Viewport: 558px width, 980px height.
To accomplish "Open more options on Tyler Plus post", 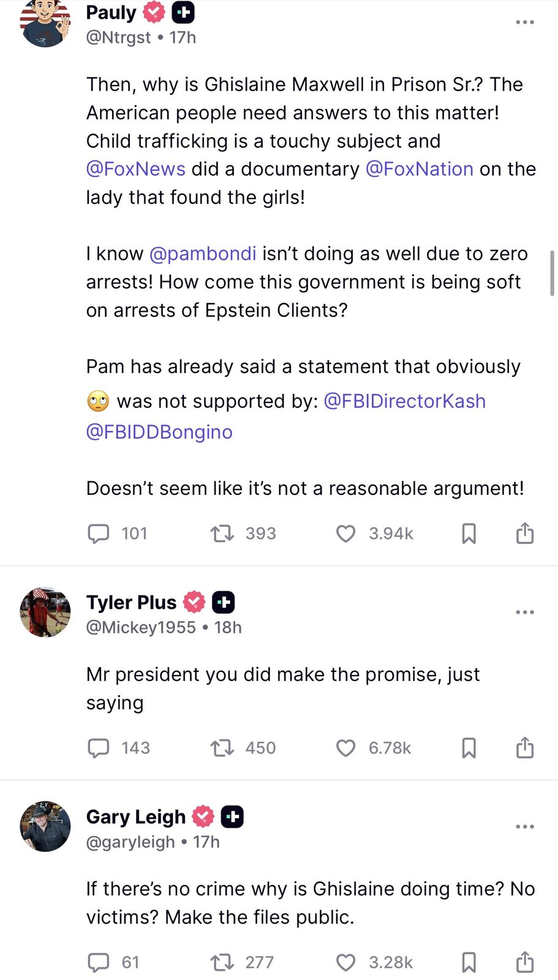I will coord(525,612).
